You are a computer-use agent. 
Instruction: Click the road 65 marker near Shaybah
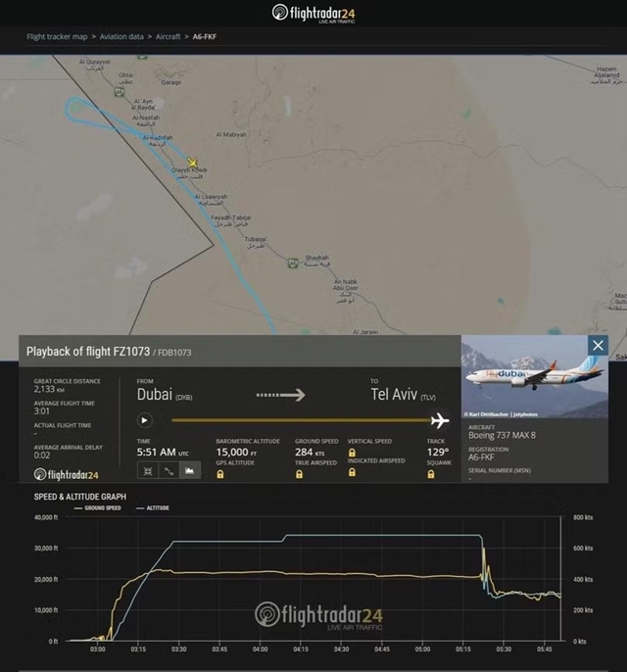[x=293, y=263]
